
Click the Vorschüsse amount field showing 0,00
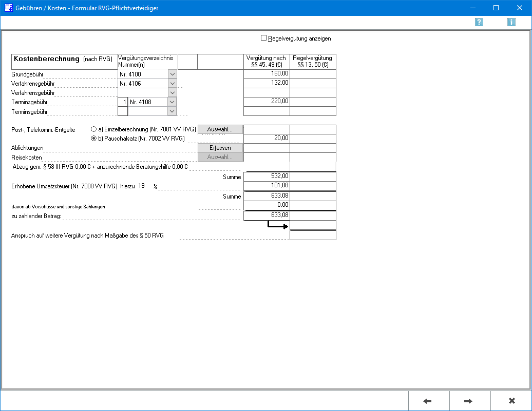tap(267, 205)
